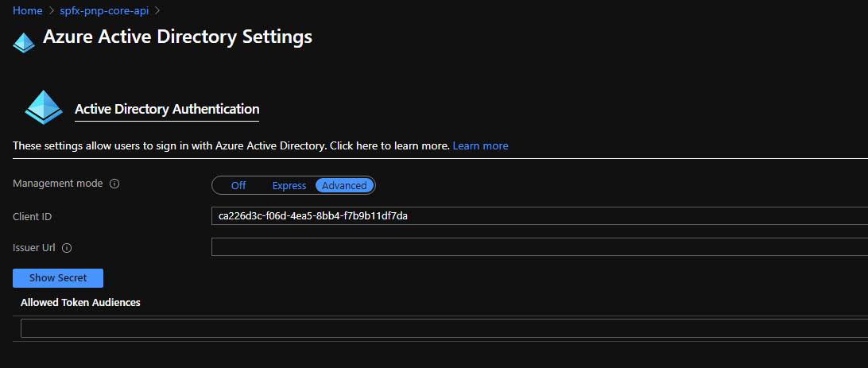
Task: Click the Active Directory Authentication heading
Action: (x=167, y=109)
